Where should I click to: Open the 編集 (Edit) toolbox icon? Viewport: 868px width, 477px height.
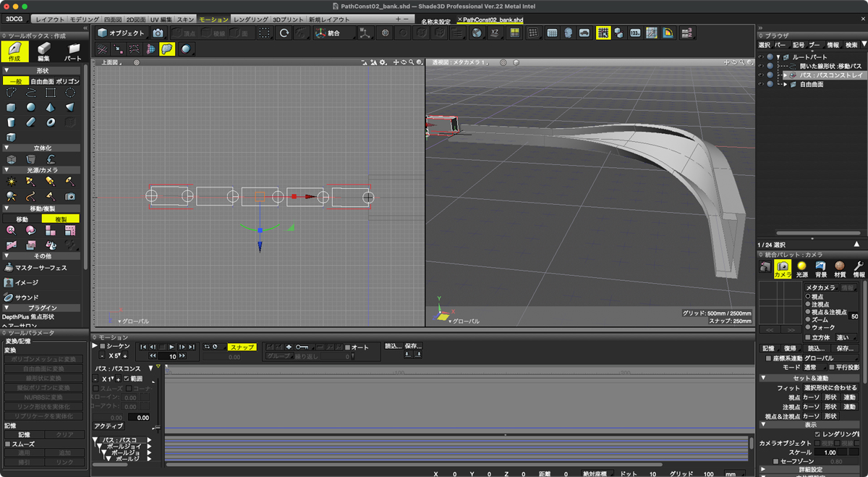coord(43,51)
